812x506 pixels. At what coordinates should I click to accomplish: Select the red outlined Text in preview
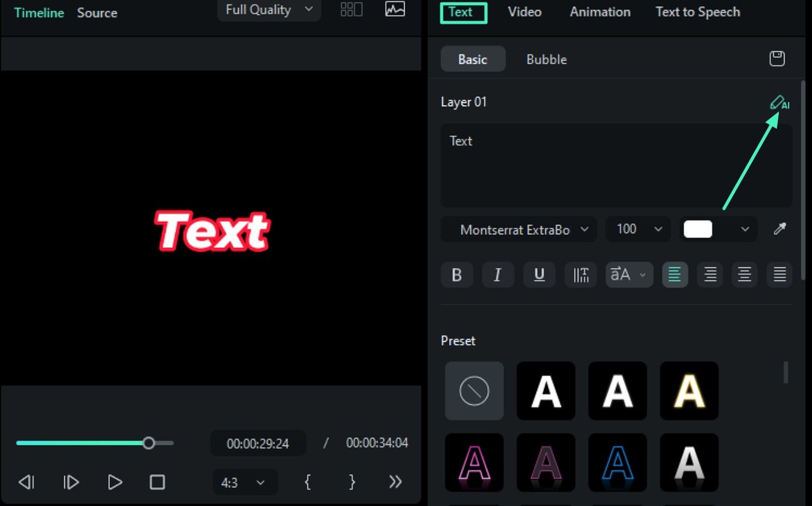212,231
